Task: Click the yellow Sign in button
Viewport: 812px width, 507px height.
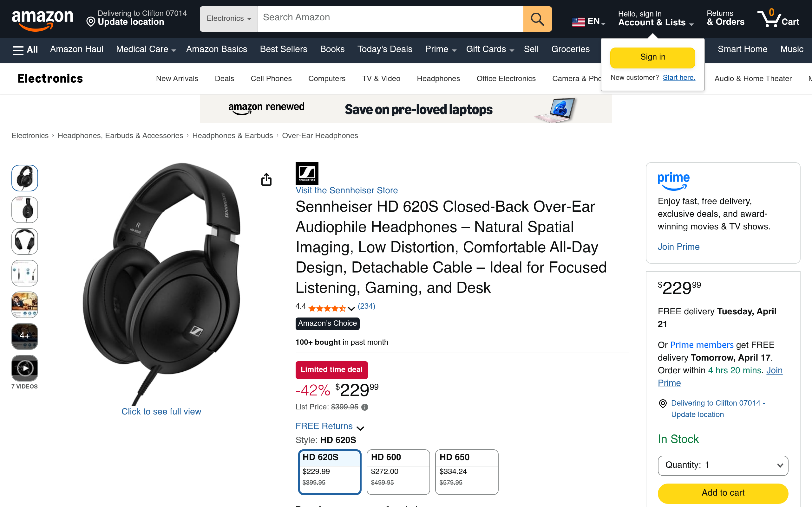Action: click(652, 57)
